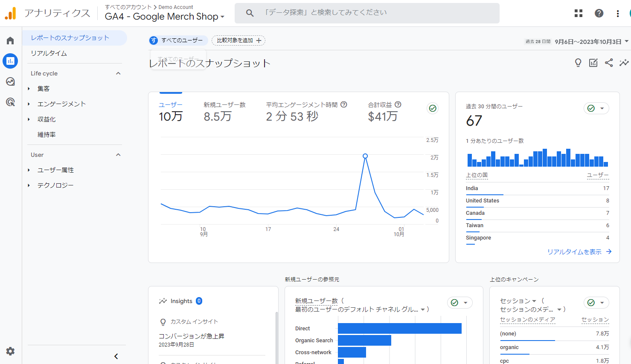This screenshot has height=364, width=631.
Task: Click help icon next to 合計収益
Action: 398,104
